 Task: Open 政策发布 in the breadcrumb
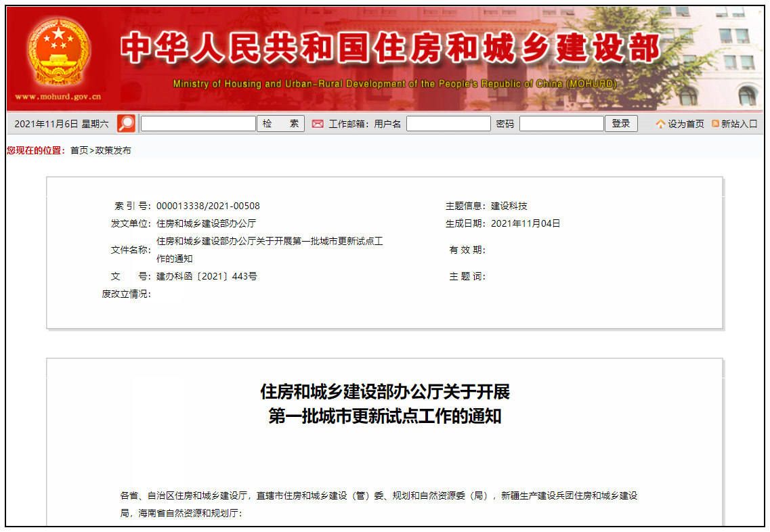[x=114, y=150]
